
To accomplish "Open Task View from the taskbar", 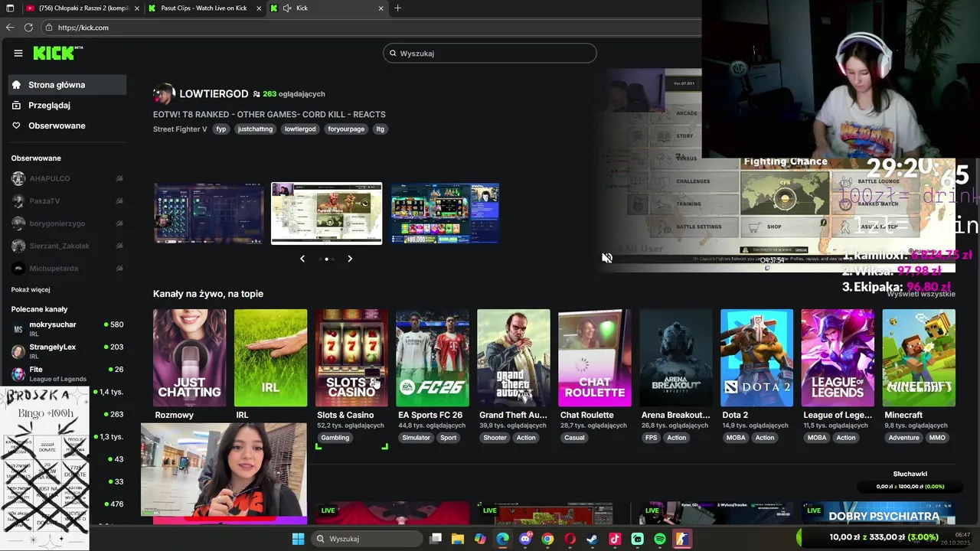I will 436,539.
